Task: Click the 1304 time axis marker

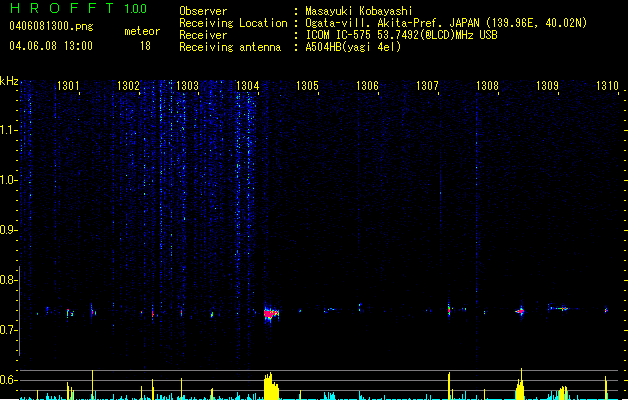Action: [x=248, y=86]
